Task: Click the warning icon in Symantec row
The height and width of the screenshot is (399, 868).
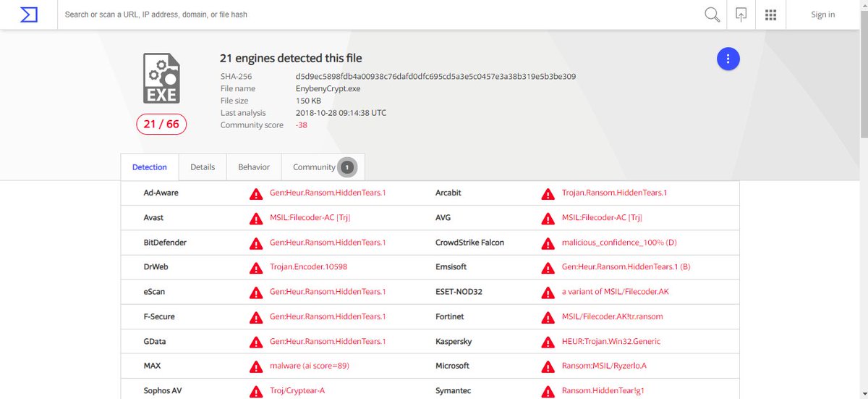Action: (548, 391)
